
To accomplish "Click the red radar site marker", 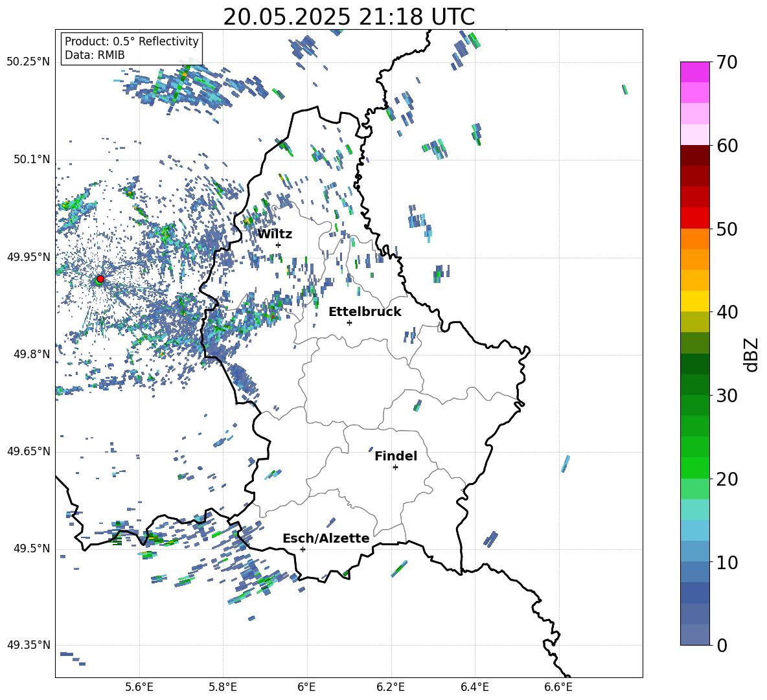I will click(100, 278).
